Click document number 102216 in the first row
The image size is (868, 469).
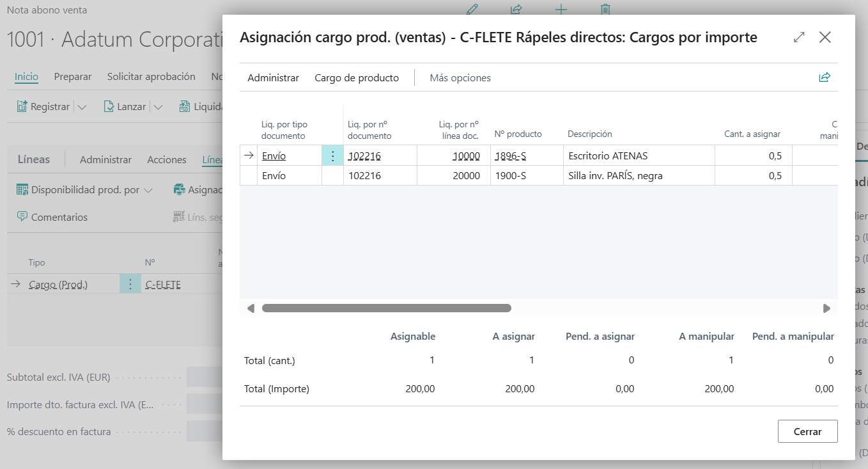coord(364,155)
